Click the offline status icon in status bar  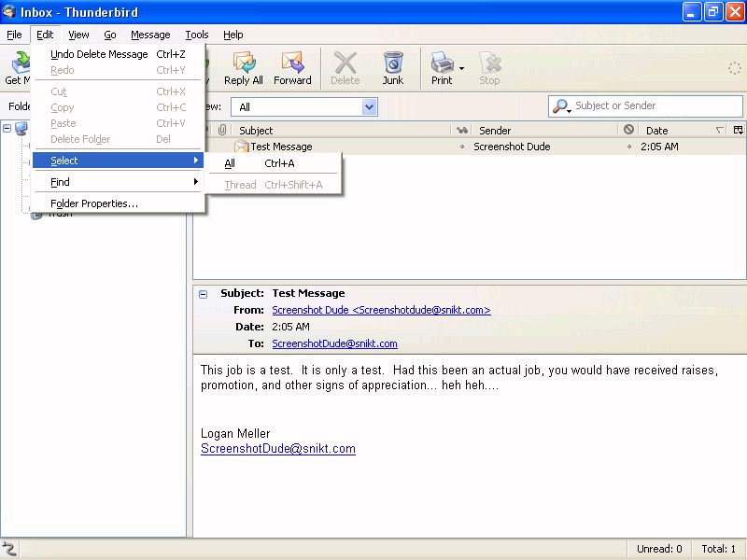(x=9, y=549)
